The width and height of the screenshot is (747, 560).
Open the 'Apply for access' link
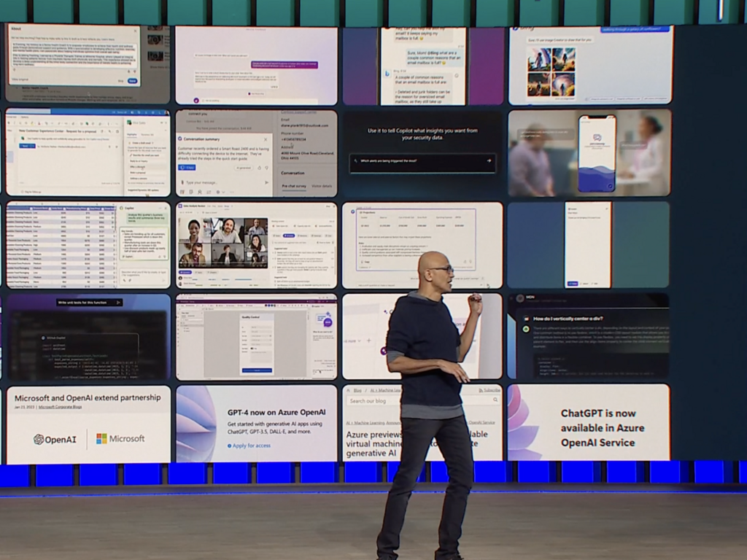(251, 446)
